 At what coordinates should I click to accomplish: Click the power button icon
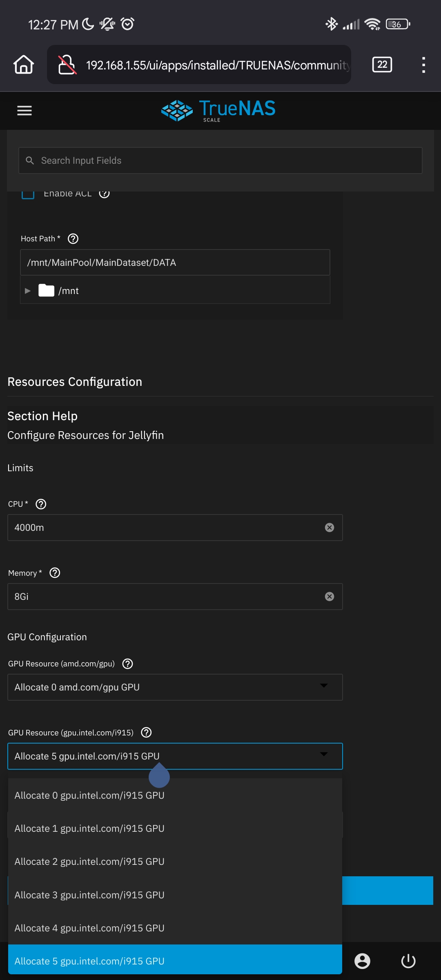[408, 961]
